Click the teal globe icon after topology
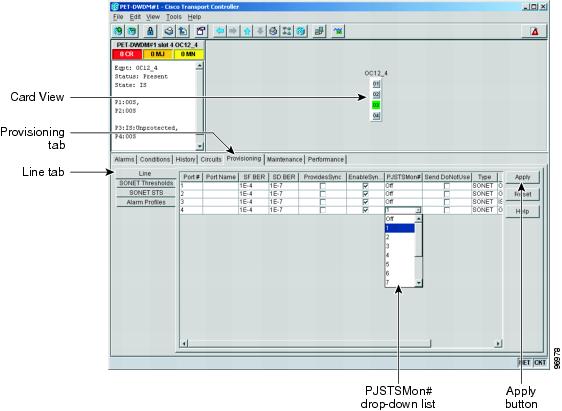Image resolution: width=562 pixels, height=411 pixels. (x=301, y=32)
